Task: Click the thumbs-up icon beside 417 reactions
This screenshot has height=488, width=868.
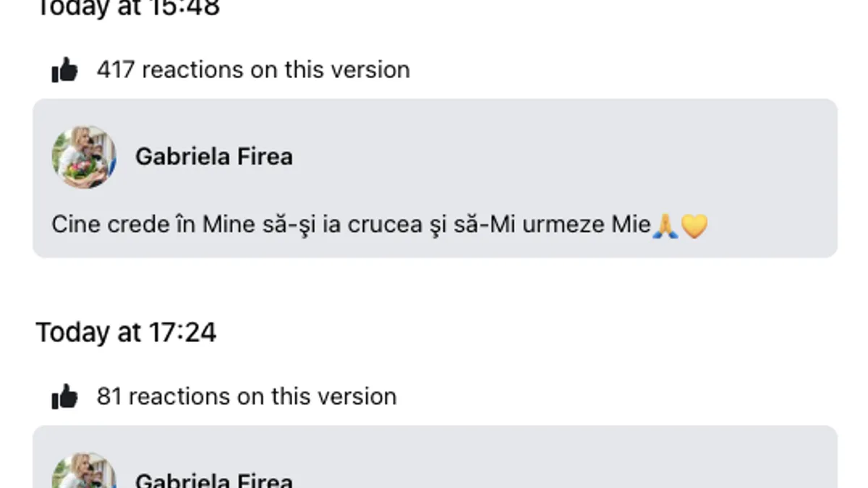Action: pos(64,70)
